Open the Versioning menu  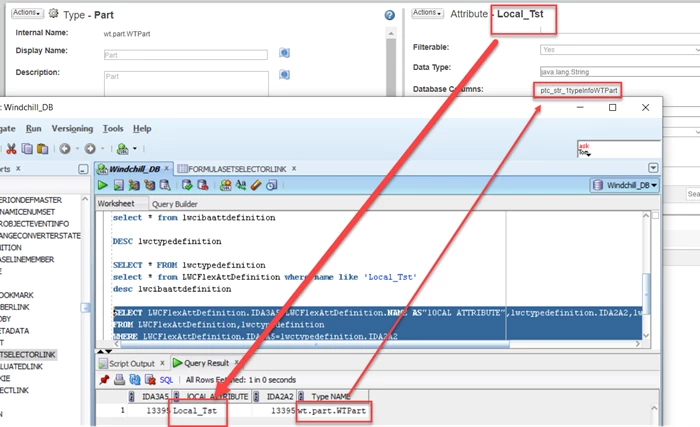tap(72, 129)
